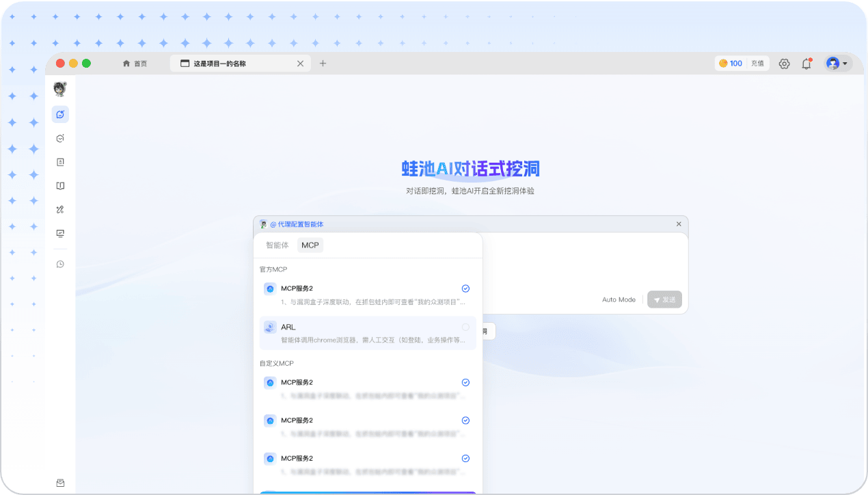This screenshot has height=495, width=868.
Task: Switch to the 智能体 tab
Action: 277,245
